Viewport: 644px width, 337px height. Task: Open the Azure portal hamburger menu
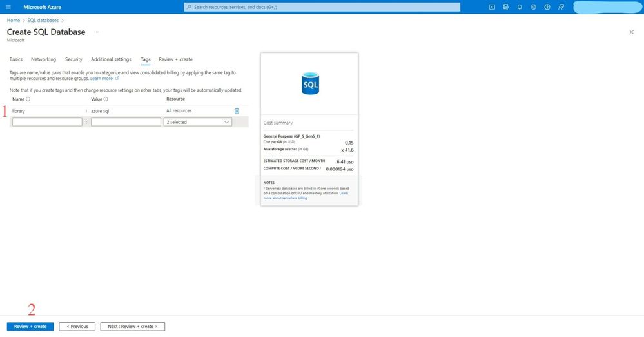(8, 7)
